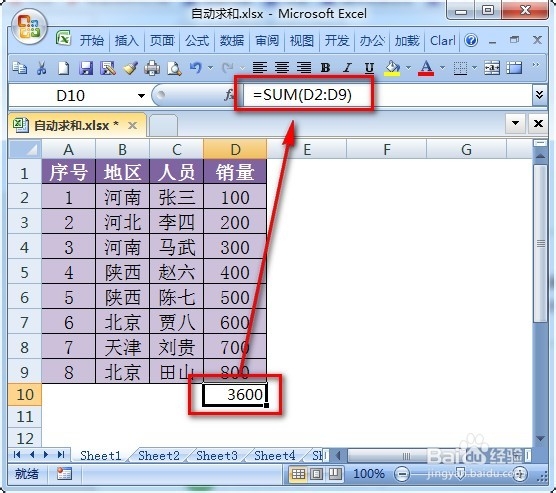This screenshot has width=556, height=493.
Task: Click the vertical scrollbar down arrow
Action: (x=540, y=438)
